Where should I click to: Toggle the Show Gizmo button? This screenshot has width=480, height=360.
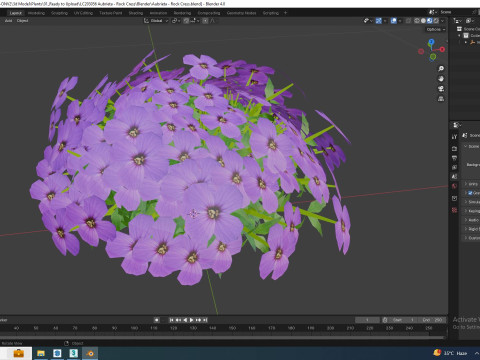coord(379,21)
